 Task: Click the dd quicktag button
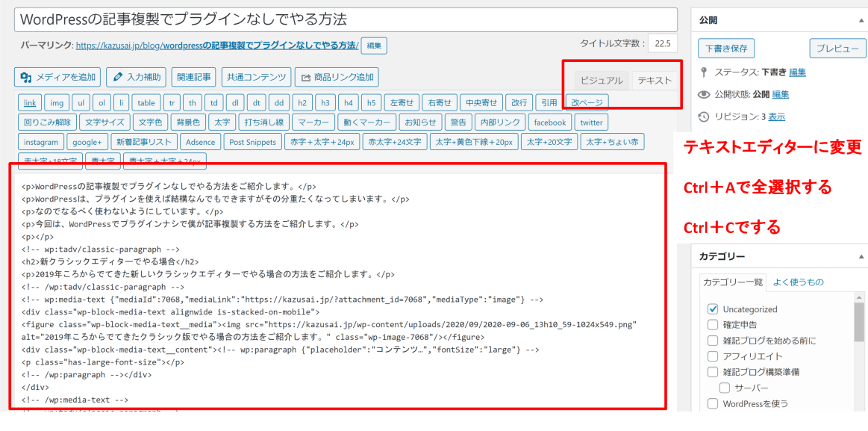(x=279, y=103)
